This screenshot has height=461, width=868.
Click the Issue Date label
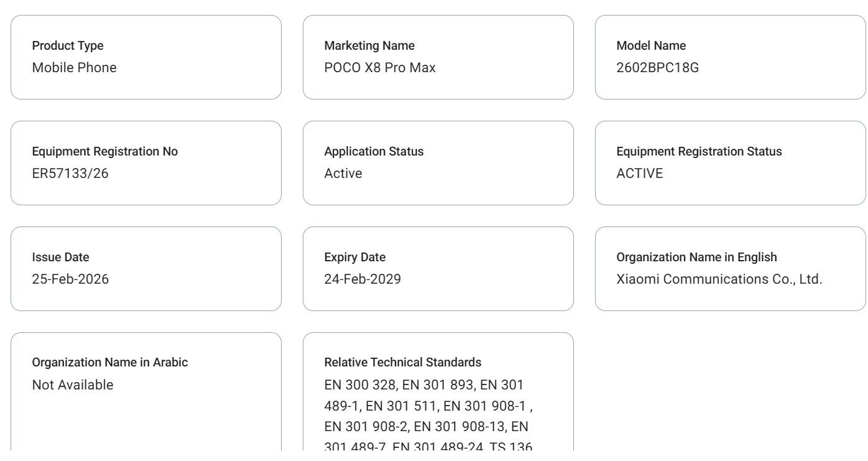pyautogui.click(x=60, y=257)
